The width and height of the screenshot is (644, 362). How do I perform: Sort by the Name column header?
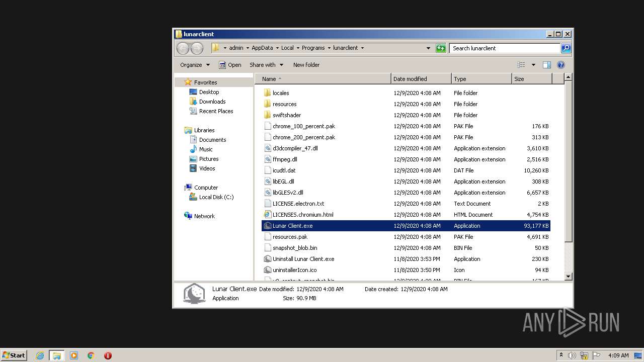tap(323, 79)
